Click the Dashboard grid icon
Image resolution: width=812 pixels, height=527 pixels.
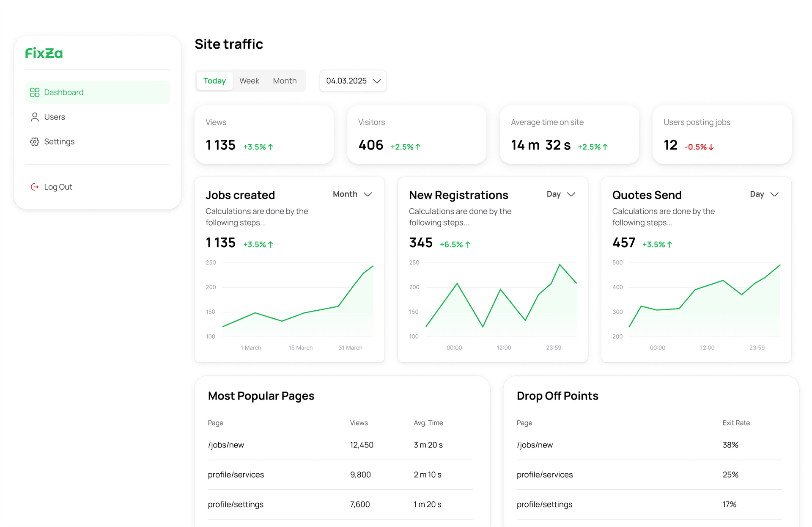[x=35, y=92]
